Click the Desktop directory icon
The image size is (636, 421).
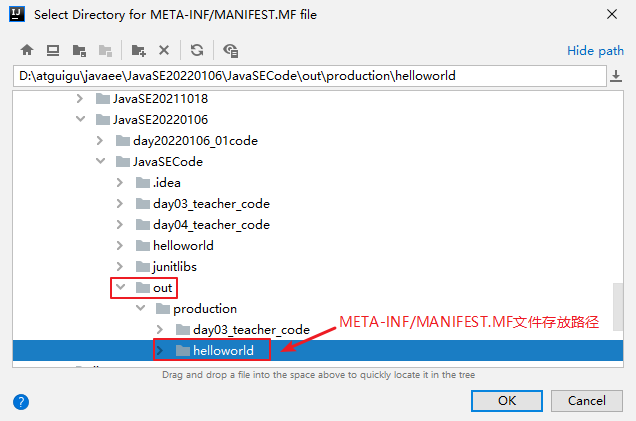[x=53, y=50]
